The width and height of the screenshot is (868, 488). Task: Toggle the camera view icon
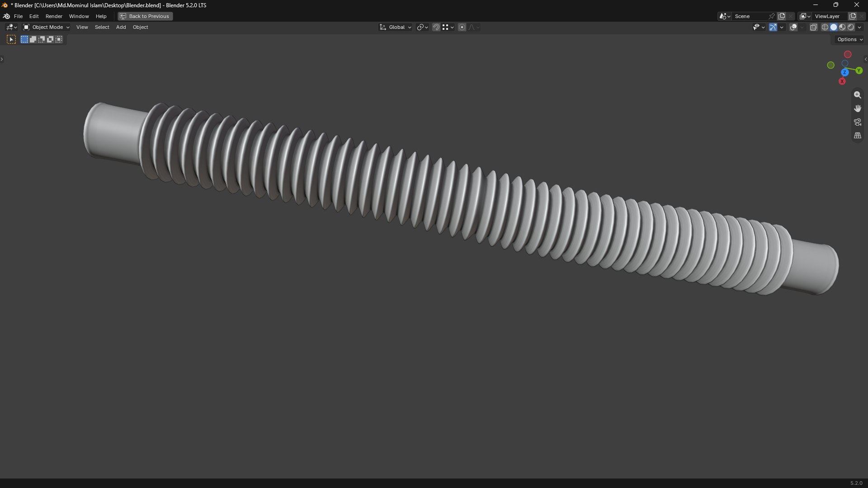[x=857, y=122]
